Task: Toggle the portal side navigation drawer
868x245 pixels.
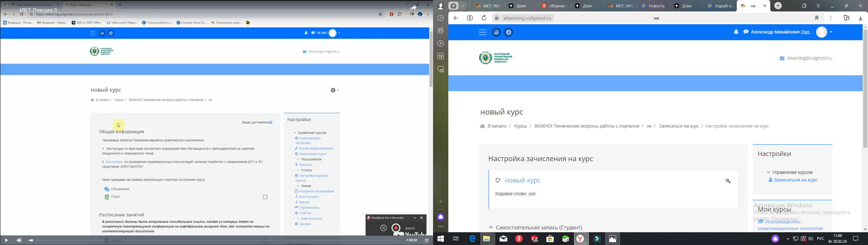Action: 482,33
